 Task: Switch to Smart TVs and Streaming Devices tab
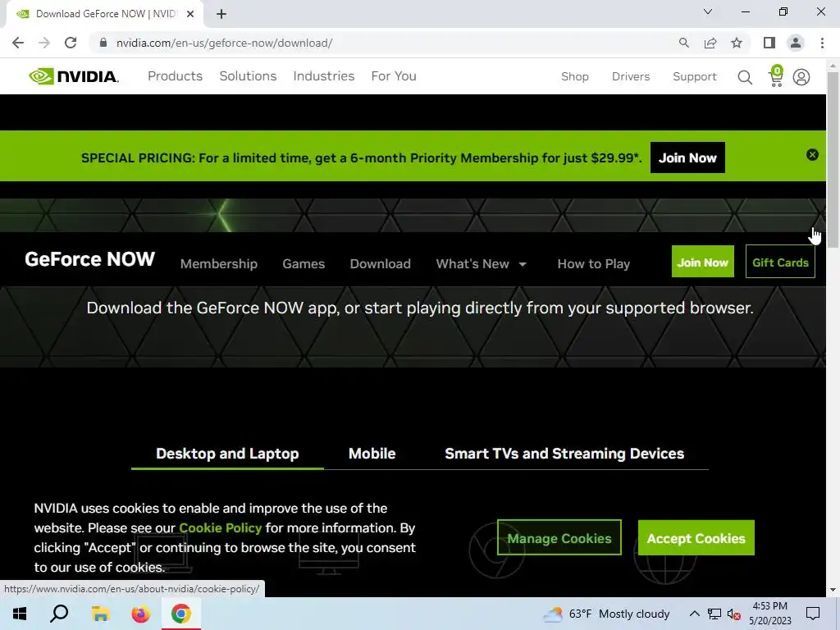tap(564, 454)
